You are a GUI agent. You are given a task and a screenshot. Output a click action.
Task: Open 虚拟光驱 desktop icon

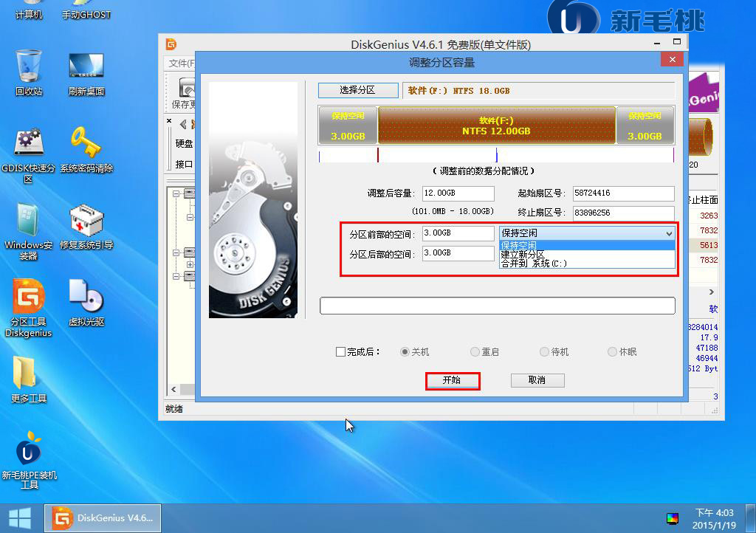(x=86, y=303)
